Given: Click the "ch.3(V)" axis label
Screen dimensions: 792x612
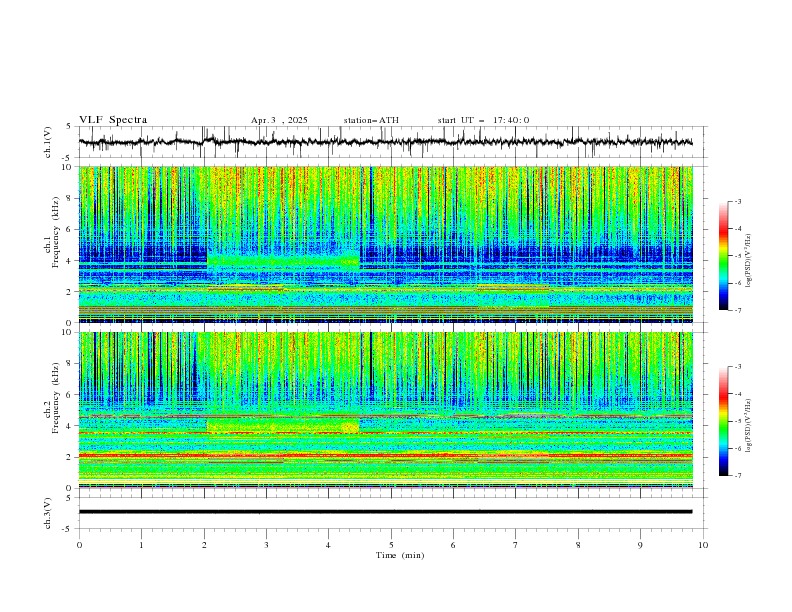Looking at the screenshot, I should 48,513.
